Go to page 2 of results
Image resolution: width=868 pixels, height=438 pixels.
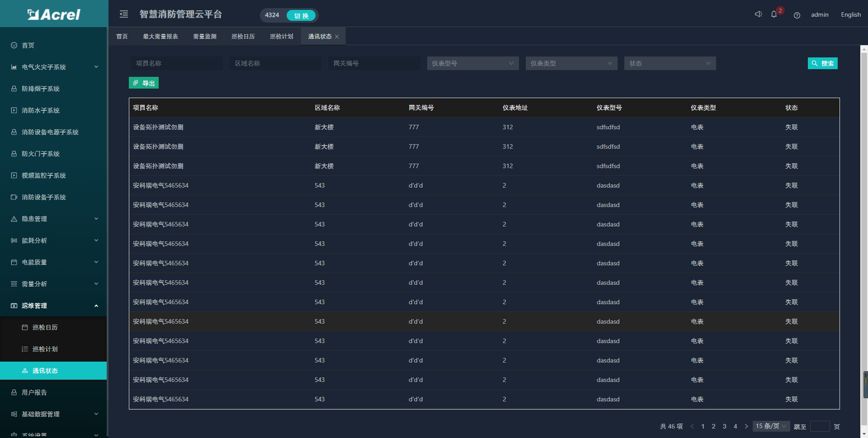tap(714, 426)
